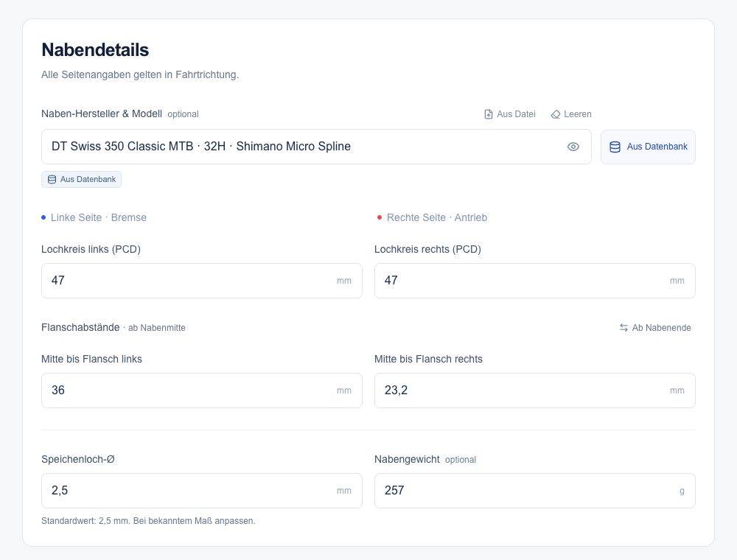Click the eraser icon beside Leeren

(x=556, y=114)
